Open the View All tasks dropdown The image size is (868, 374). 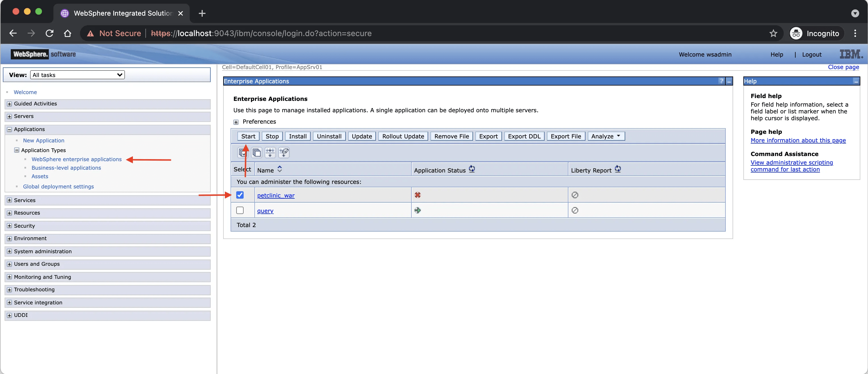pos(77,74)
